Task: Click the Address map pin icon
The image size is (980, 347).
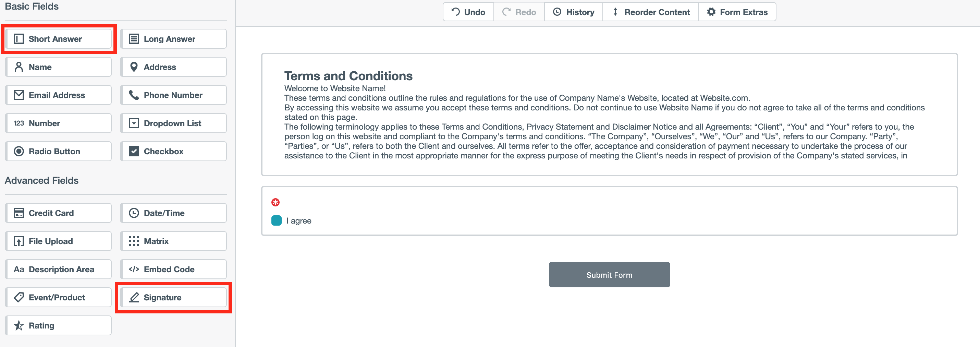Action: pyautogui.click(x=134, y=67)
